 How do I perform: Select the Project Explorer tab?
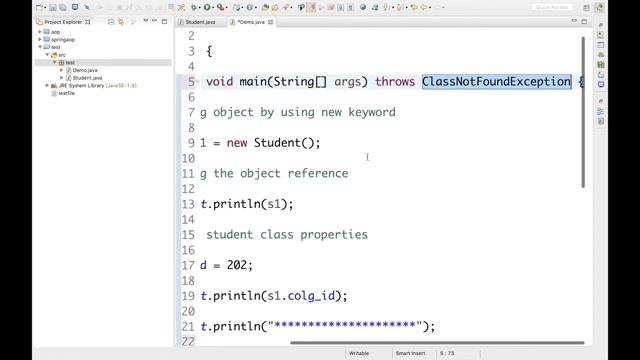pos(63,22)
